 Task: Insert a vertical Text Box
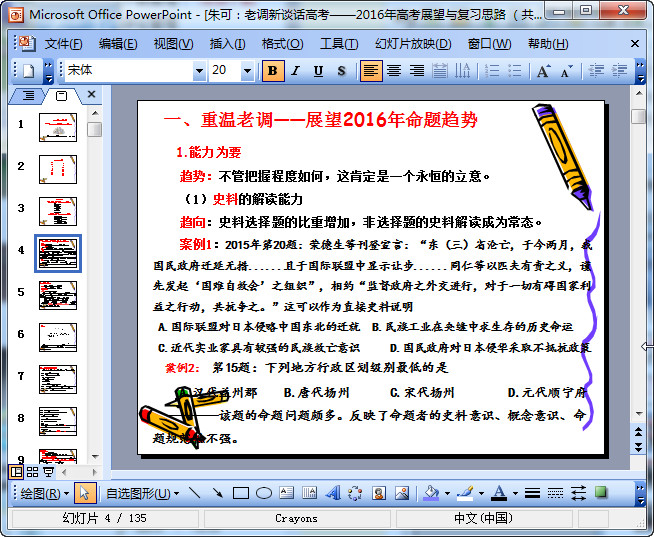coord(309,494)
